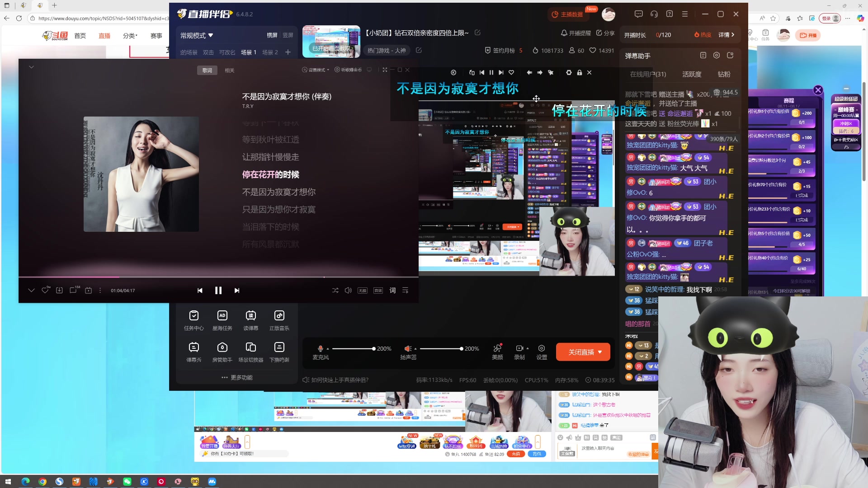Select the 场景 2 scene tab
The height and width of the screenshot is (488, 868).
pos(270,52)
